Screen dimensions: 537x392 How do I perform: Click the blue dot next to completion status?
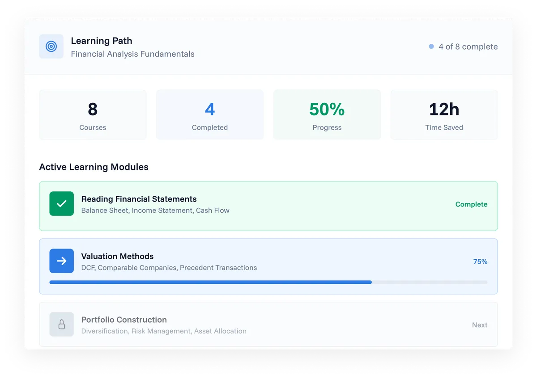coord(431,46)
